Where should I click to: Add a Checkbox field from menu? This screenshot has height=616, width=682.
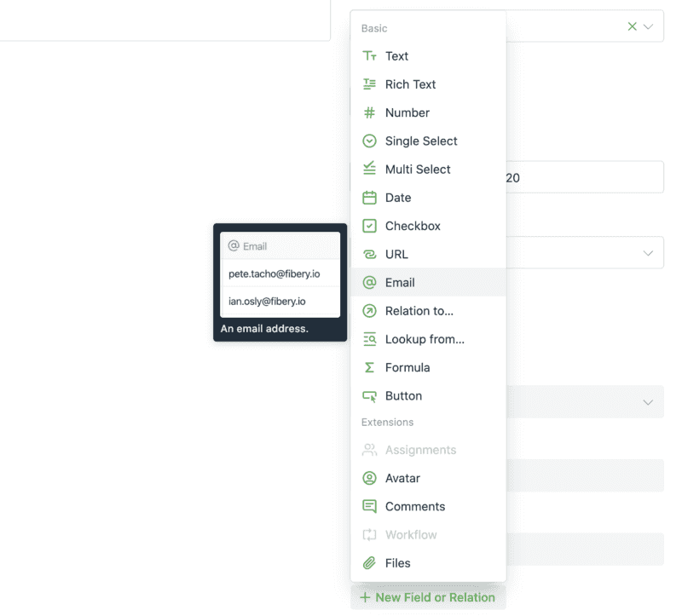click(x=413, y=226)
